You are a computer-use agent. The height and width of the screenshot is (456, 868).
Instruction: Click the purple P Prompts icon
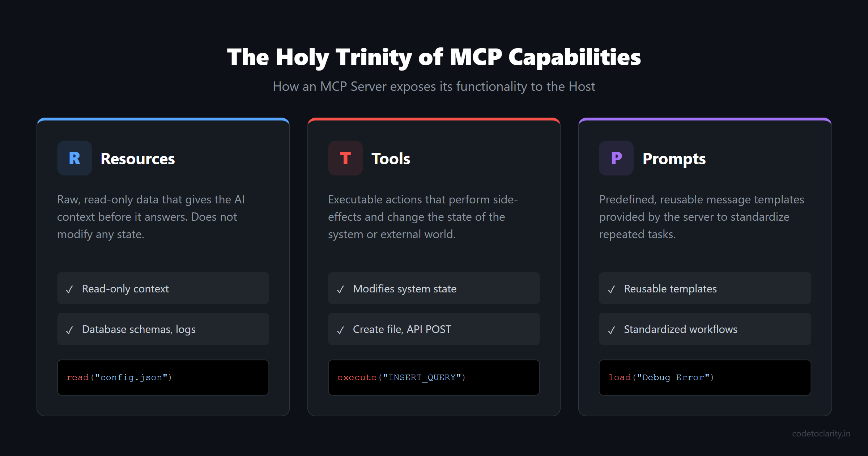pos(616,158)
